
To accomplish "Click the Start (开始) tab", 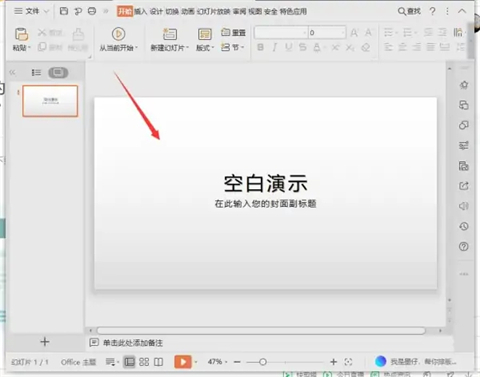I will pyautogui.click(x=125, y=12).
